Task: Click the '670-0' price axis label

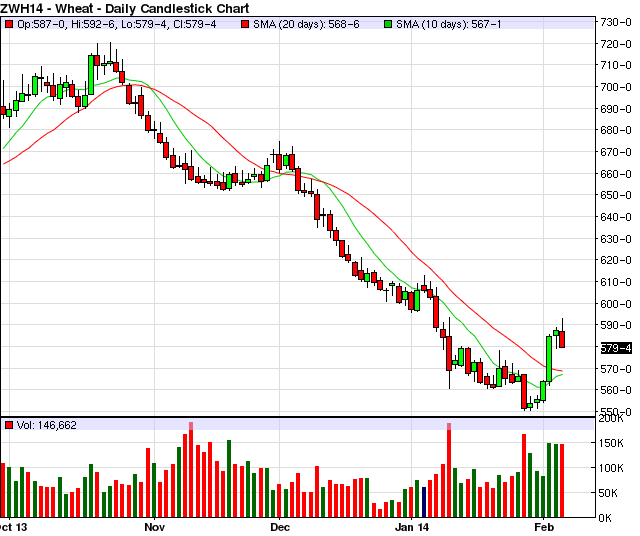Action: [616, 152]
